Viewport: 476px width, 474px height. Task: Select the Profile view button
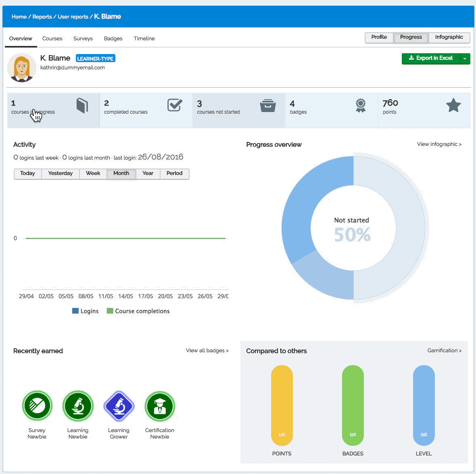click(x=379, y=37)
